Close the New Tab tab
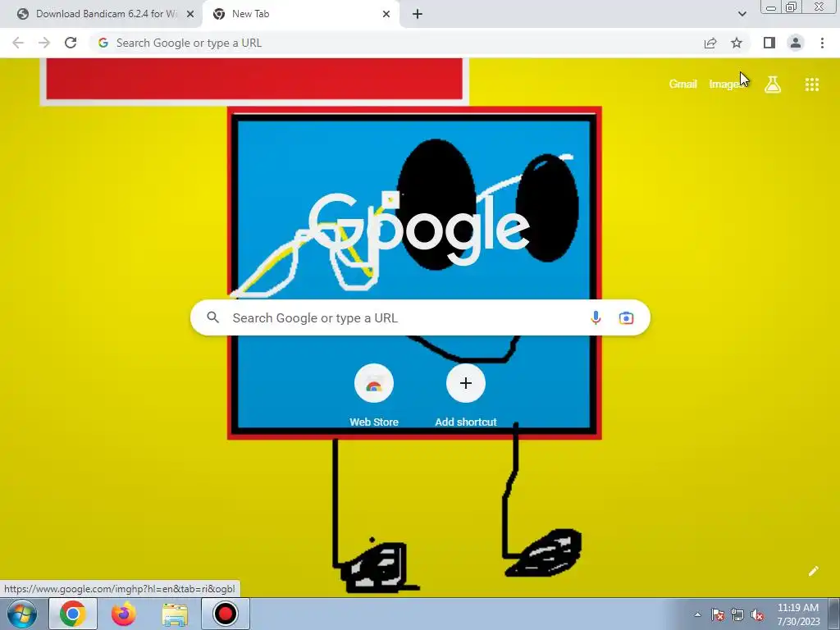The height and width of the screenshot is (630, 840). click(386, 14)
